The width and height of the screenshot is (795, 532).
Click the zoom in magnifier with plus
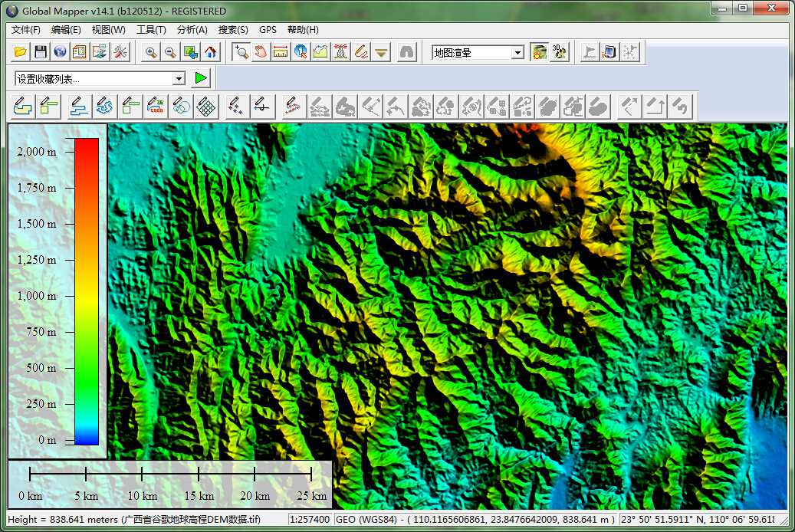coord(150,51)
